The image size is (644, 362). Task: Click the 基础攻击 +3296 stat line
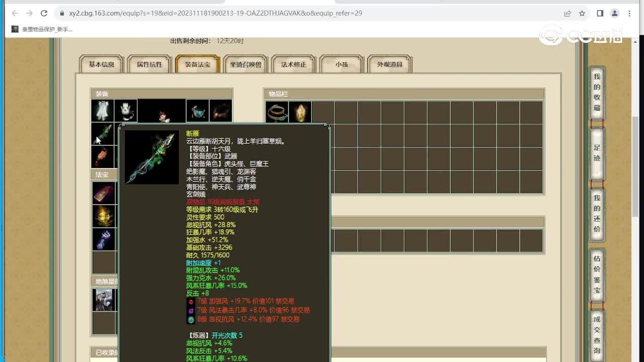tap(209, 247)
